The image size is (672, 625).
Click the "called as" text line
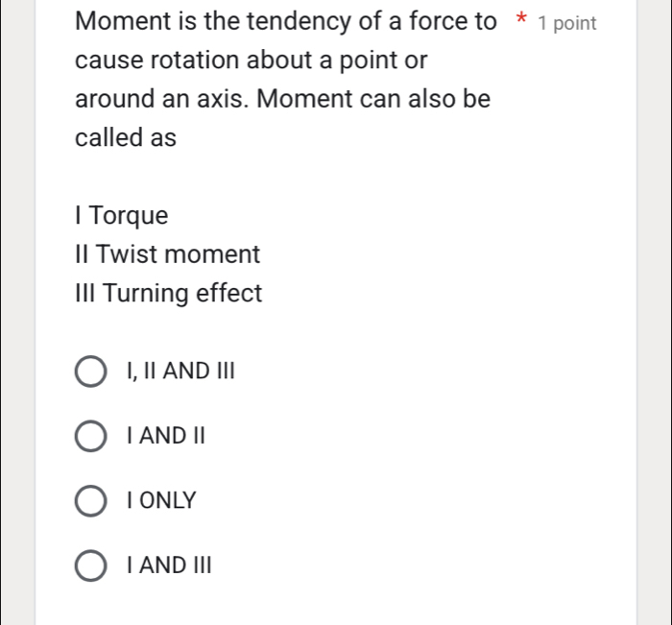coord(126,138)
